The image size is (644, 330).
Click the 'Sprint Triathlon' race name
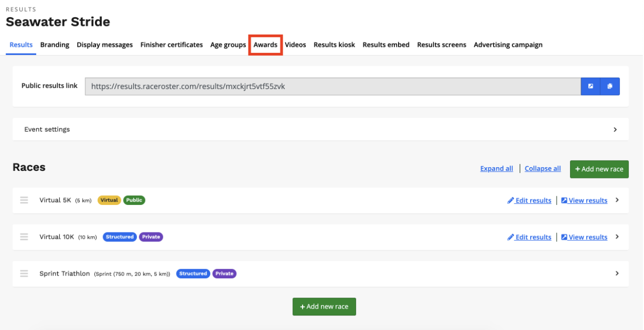click(x=65, y=273)
